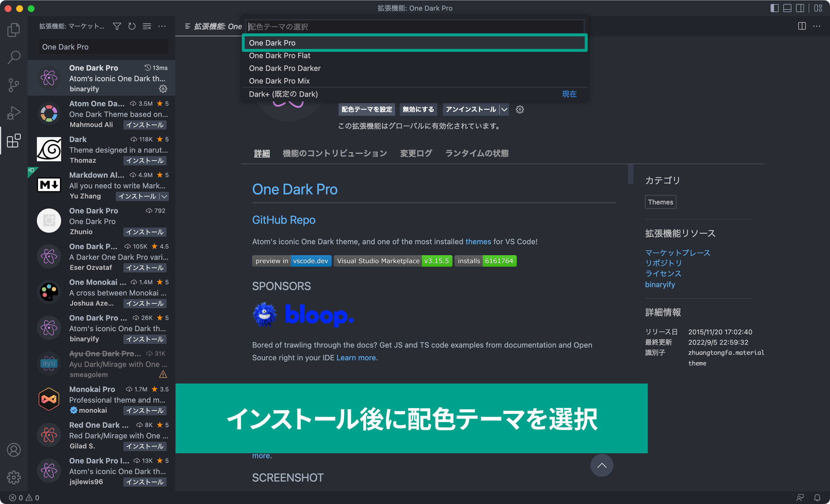Image resolution: width=830 pixels, height=504 pixels.
Task: Install Atom One Dark by Mahmoud Ali
Action: coord(145,125)
